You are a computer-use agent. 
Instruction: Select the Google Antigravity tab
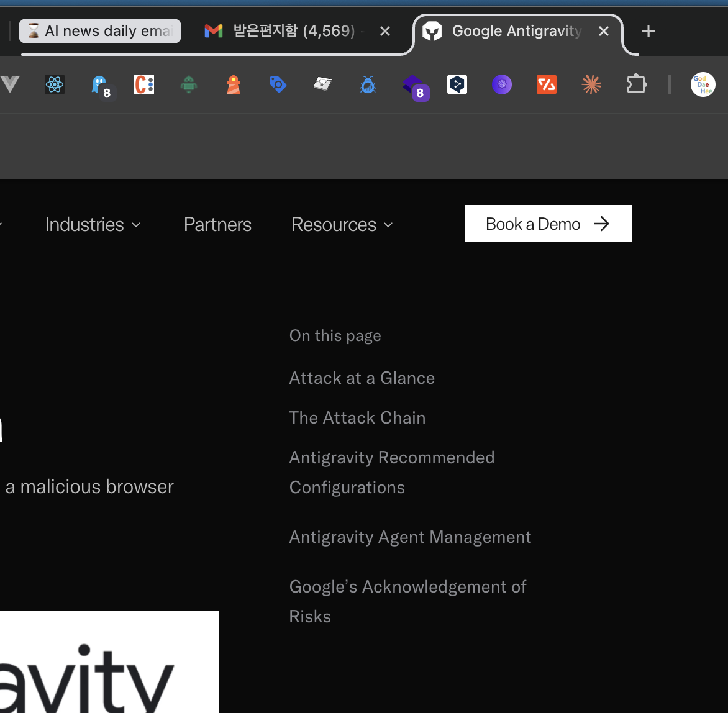click(x=517, y=31)
